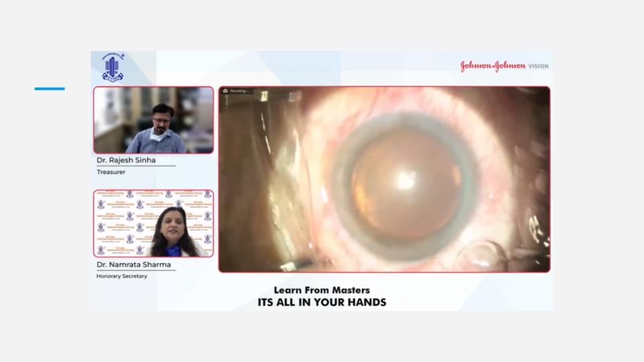Click the underline beneath Dr. Namrata Sharma's name

(136, 270)
